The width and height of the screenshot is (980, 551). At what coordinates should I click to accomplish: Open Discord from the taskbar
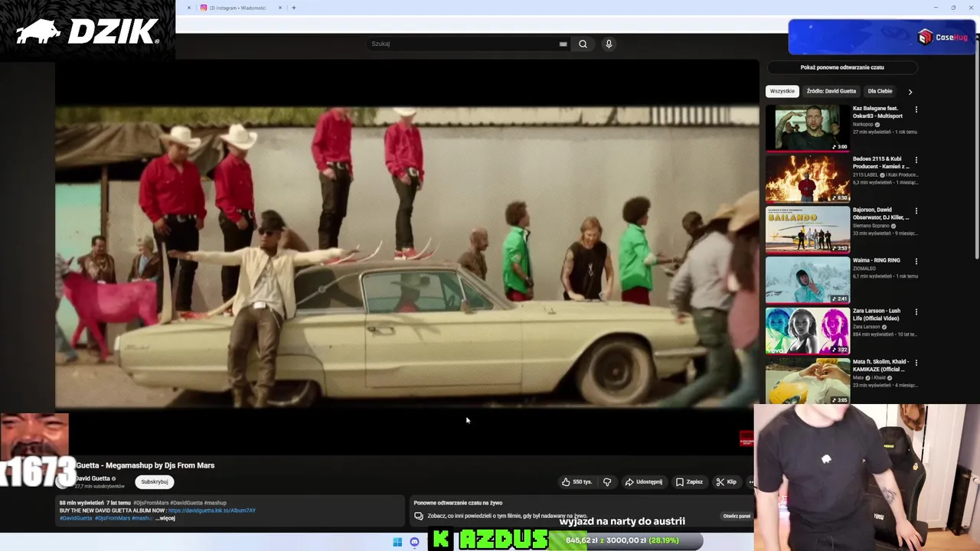point(414,542)
